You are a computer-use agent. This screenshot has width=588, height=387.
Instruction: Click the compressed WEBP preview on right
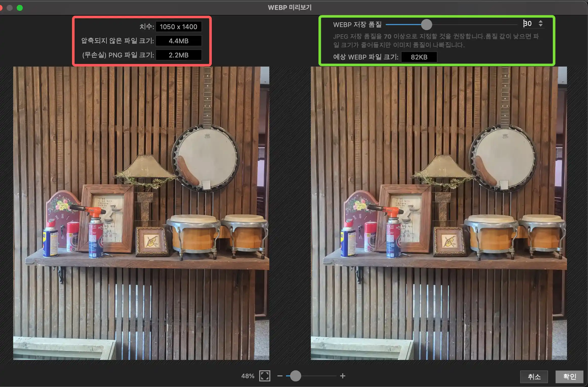click(439, 213)
